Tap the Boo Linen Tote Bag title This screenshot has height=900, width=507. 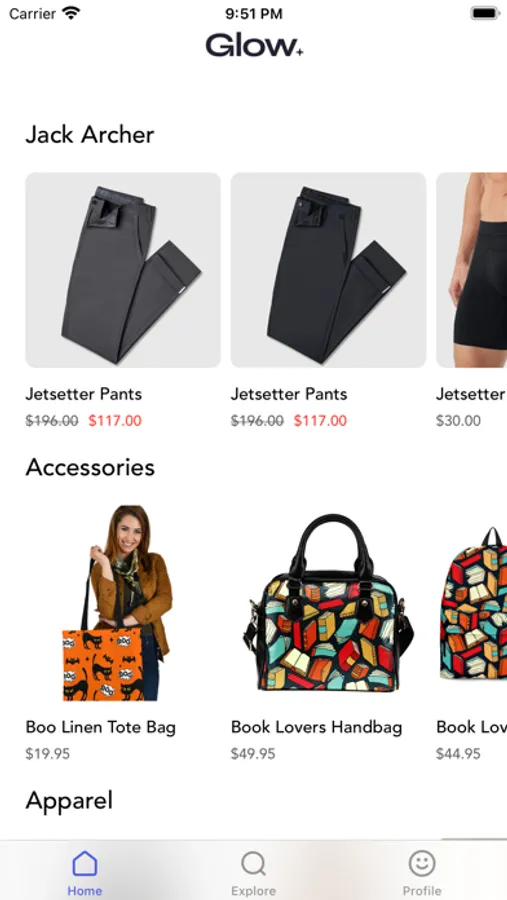coord(100,727)
